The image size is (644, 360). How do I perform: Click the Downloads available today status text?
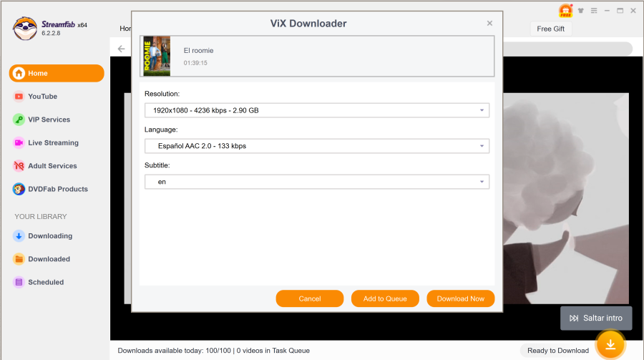pos(213,351)
